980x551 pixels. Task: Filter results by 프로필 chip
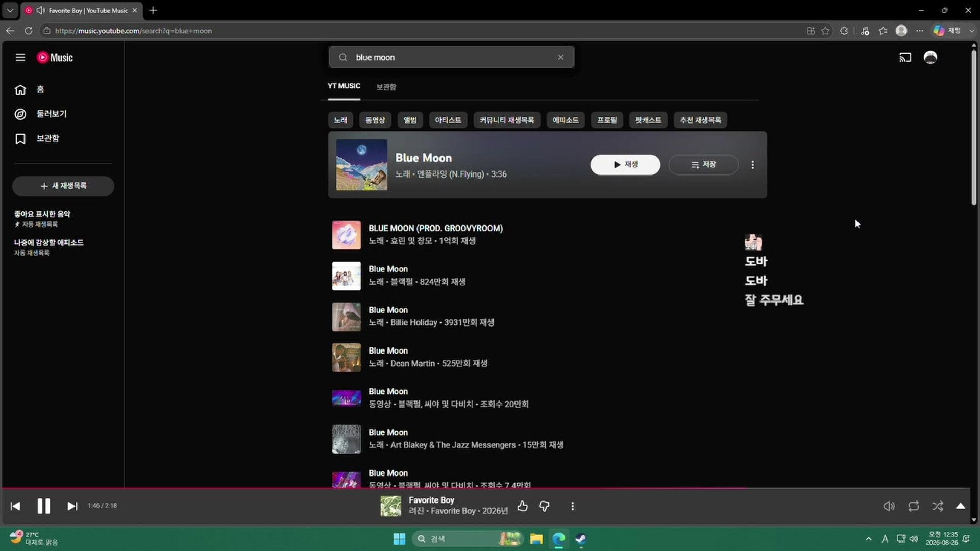pyautogui.click(x=607, y=120)
